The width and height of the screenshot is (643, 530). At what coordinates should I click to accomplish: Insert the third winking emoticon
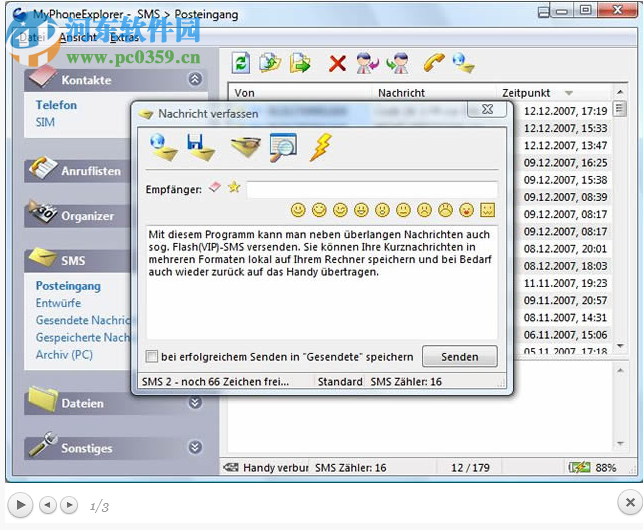340,210
